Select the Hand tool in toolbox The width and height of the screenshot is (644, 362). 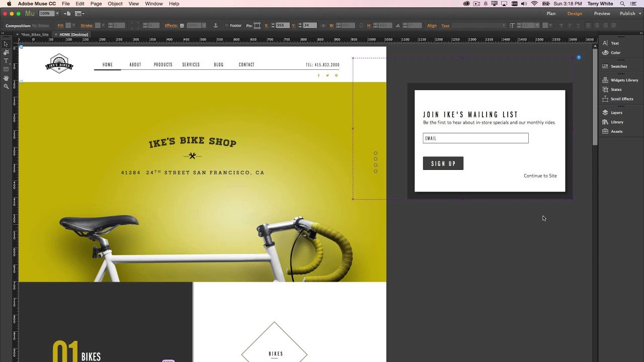click(x=6, y=78)
